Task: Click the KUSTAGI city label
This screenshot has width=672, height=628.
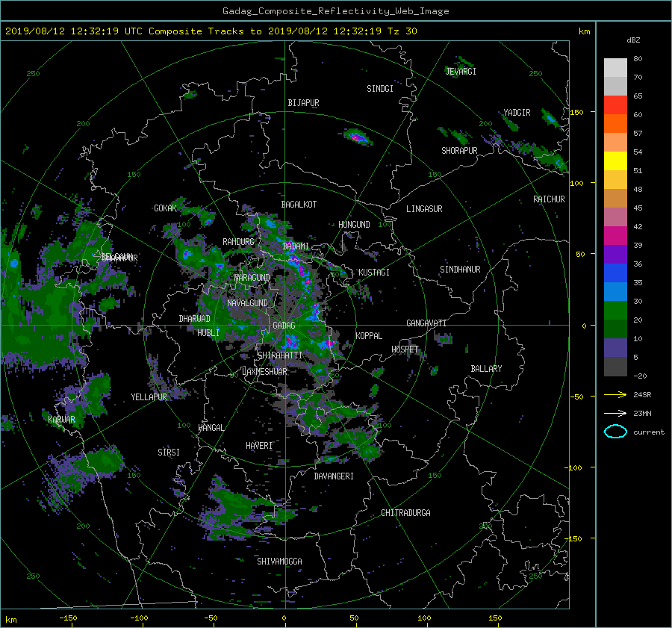Action: click(x=374, y=273)
